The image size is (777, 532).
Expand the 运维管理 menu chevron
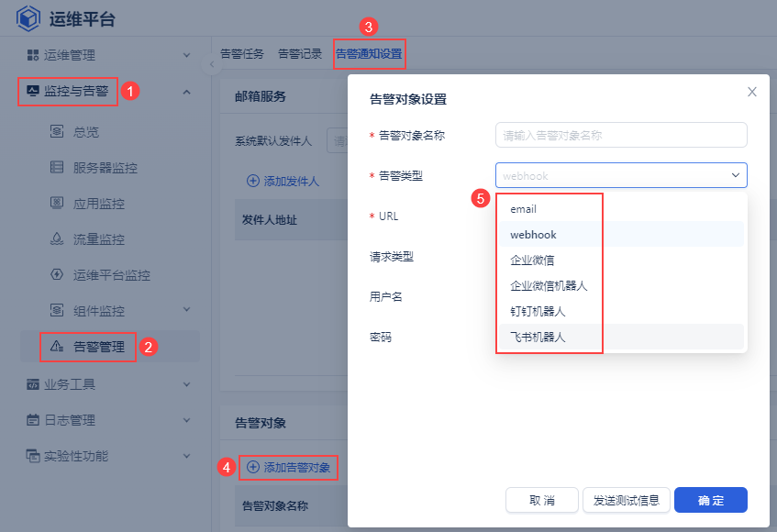click(x=187, y=55)
